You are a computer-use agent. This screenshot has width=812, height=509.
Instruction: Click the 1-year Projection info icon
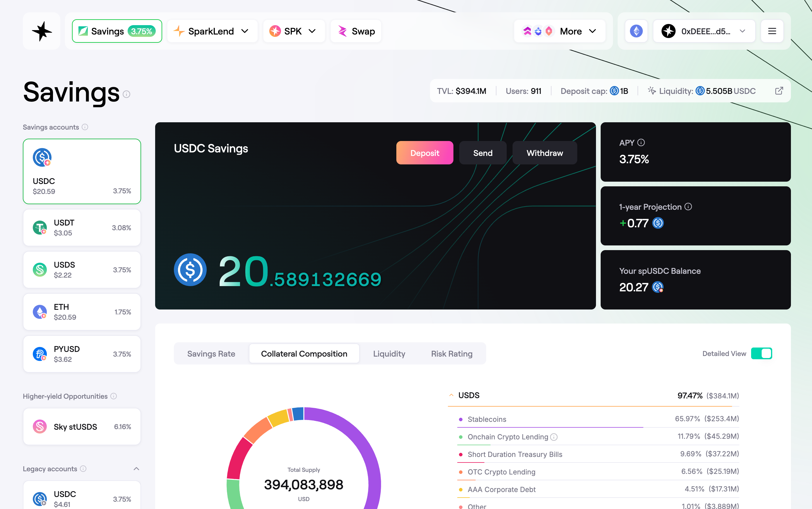coord(688,207)
